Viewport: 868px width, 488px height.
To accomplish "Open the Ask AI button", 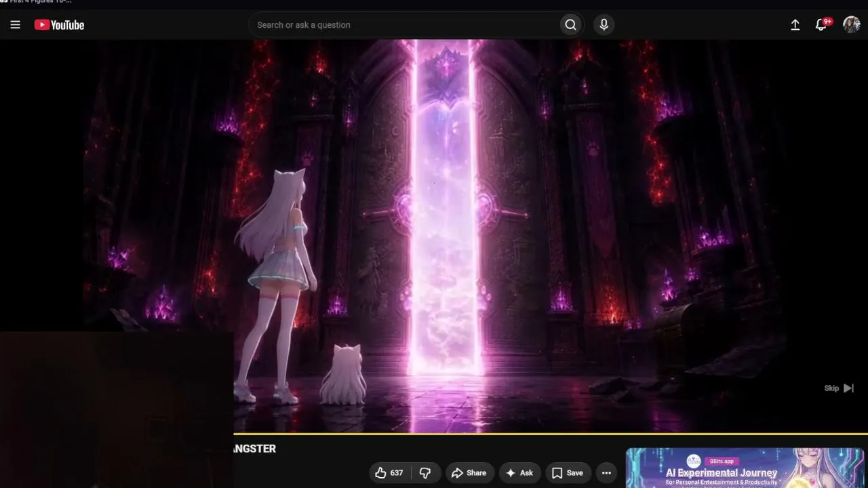I will 519,473.
